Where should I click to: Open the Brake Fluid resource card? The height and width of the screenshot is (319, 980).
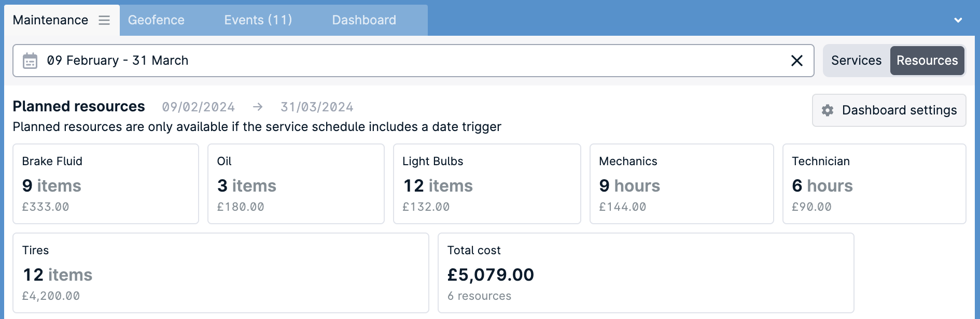[x=106, y=184]
